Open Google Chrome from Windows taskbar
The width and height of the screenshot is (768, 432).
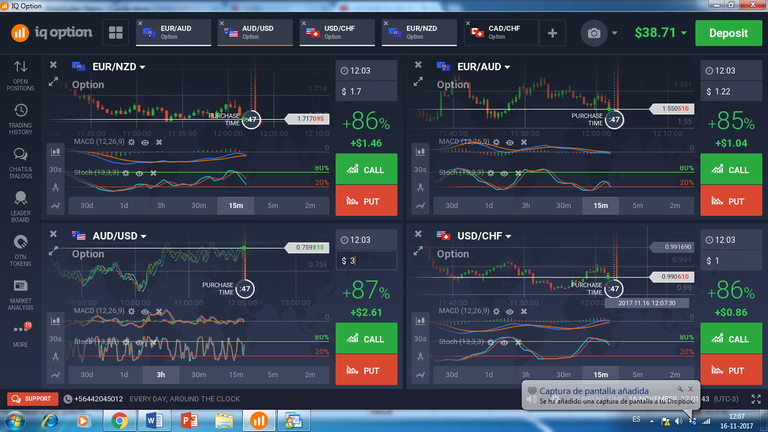pyautogui.click(x=119, y=421)
